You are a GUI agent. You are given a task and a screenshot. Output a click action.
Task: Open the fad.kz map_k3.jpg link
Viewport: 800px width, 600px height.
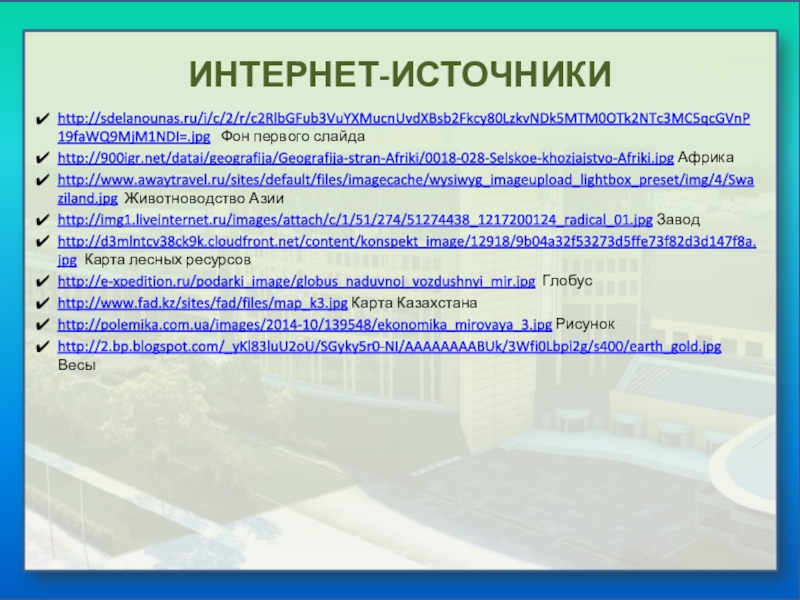tap(202, 303)
